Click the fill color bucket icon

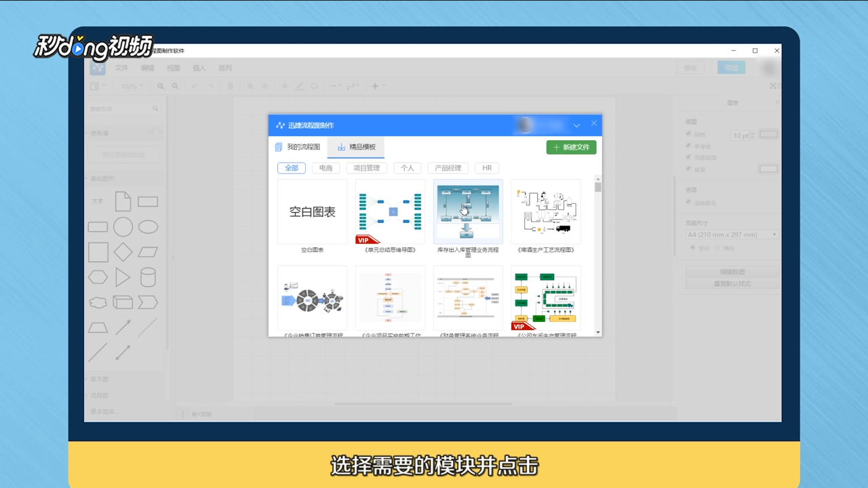[285, 86]
